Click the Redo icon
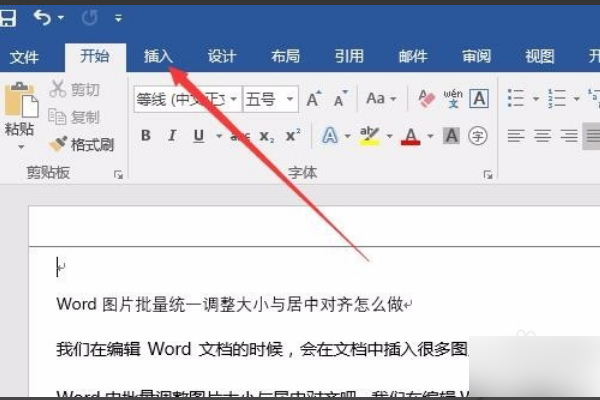The image size is (600, 400). (90, 18)
